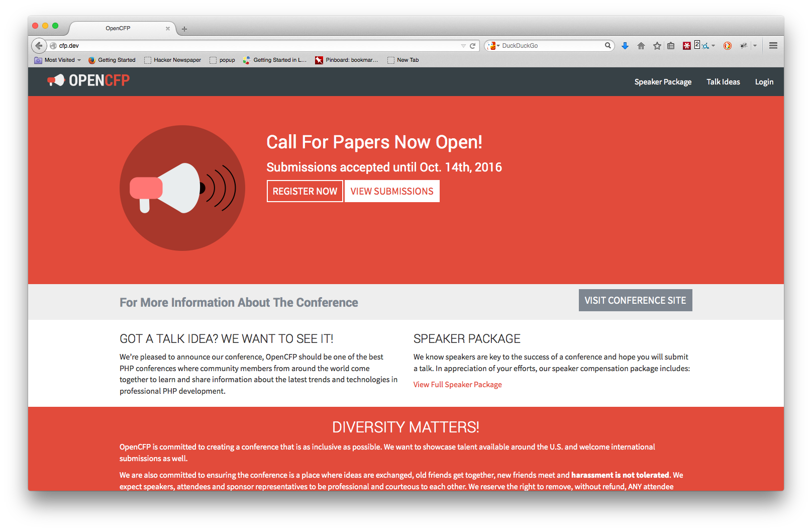Click the red asterisk extension icon
The image size is (812, 531).
(x=686, y=46)
